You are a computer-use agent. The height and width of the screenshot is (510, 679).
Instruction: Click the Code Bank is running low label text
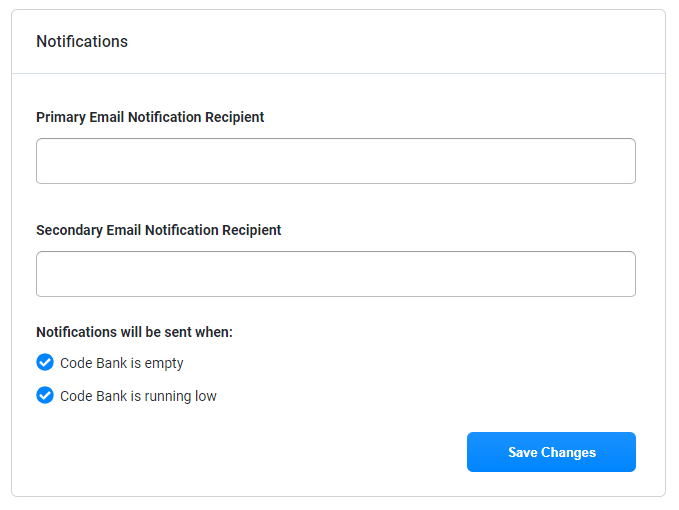[x=138, y=396]
